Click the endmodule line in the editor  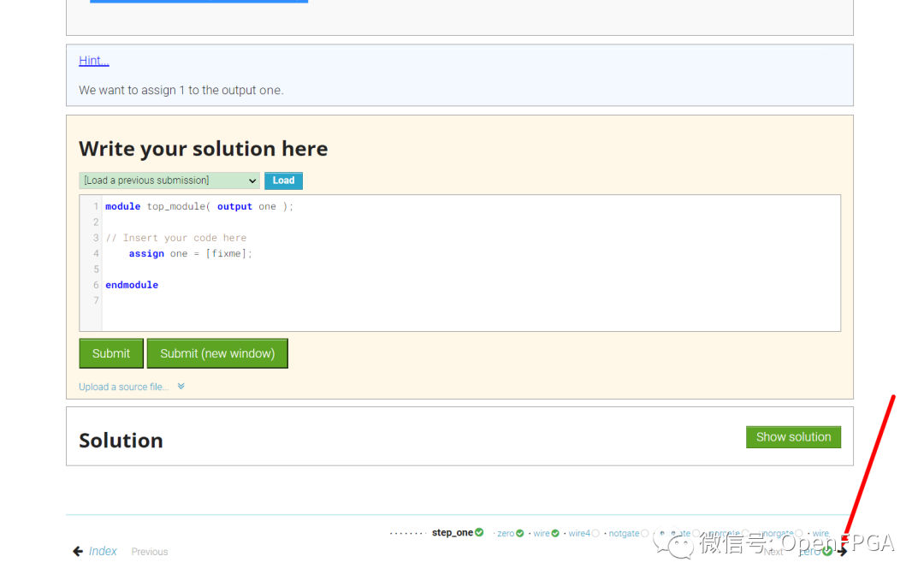pos(132,285)
